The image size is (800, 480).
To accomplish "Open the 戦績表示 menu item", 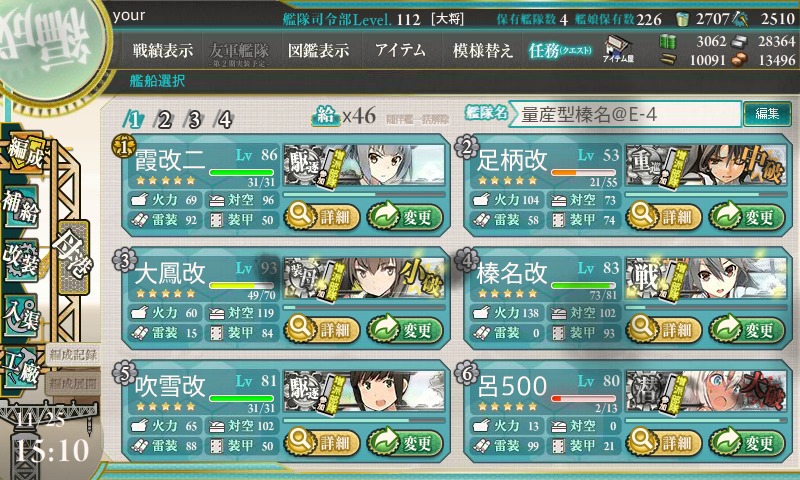I will click(x=163, y=50).
